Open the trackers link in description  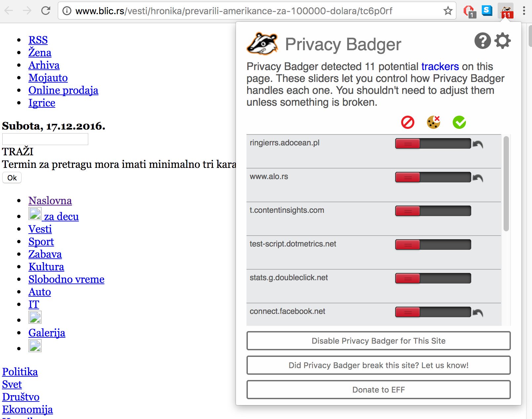[440, 66]
